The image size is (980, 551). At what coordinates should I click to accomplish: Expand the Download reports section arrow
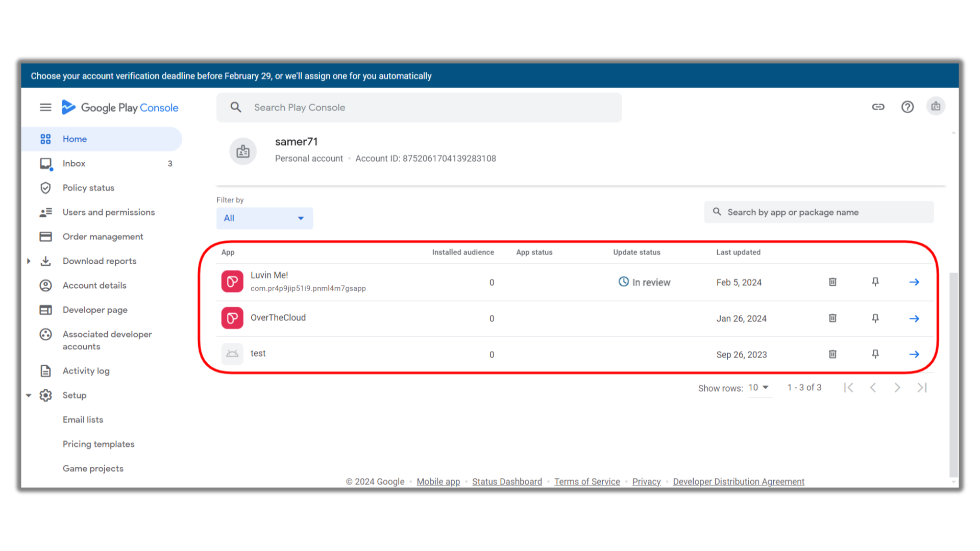click(x=29, y=261)
